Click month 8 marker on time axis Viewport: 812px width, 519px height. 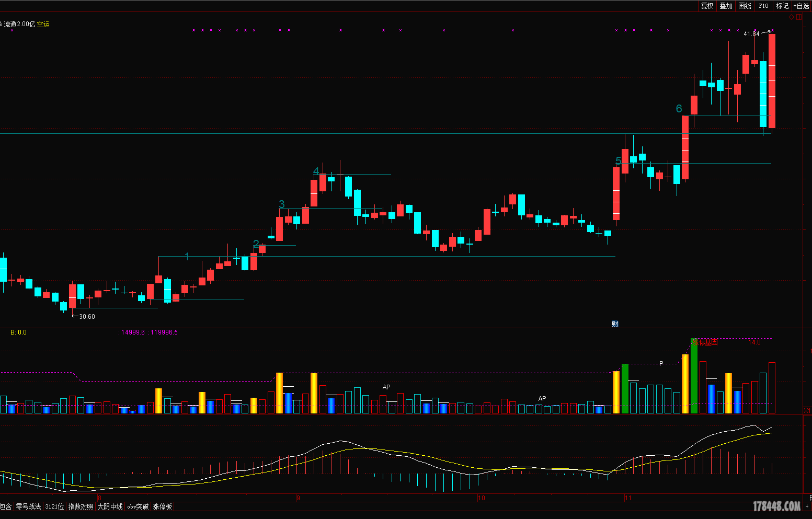point(99,498)
